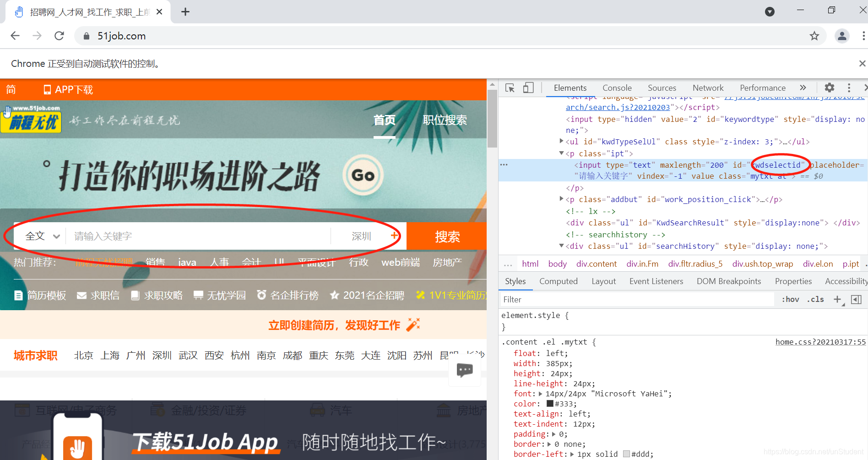Switch to the Performance panel
Screen dimensions: 868x460
[763, 88]
